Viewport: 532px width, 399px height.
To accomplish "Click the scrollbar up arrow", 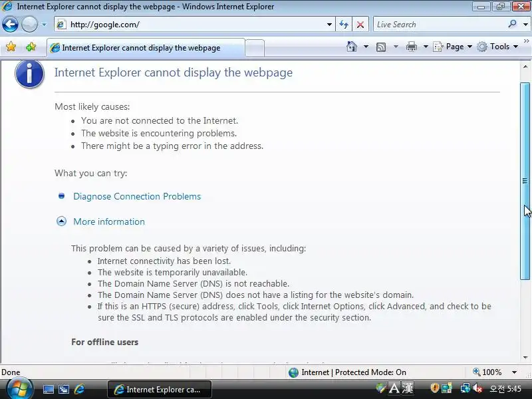I will click(x=525, y=66).
